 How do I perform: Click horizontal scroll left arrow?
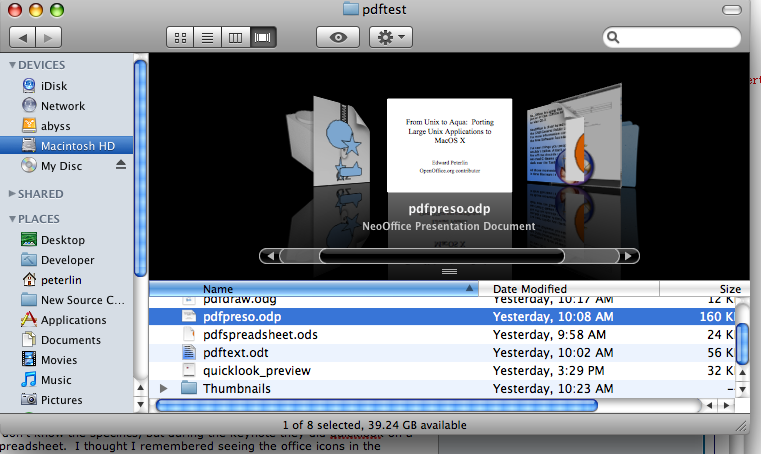pos(710,405)
